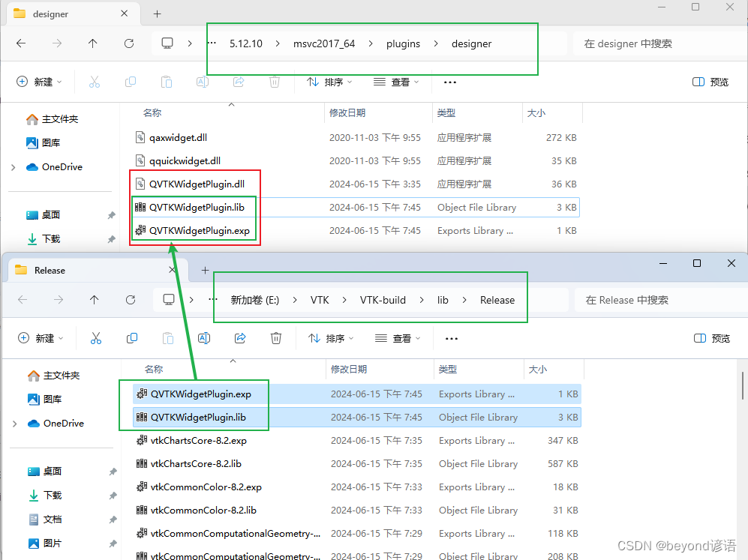Go up one folder level in the designer window
Image resolution: width=748 pixels, height=560 pixels.
point(92,43)
